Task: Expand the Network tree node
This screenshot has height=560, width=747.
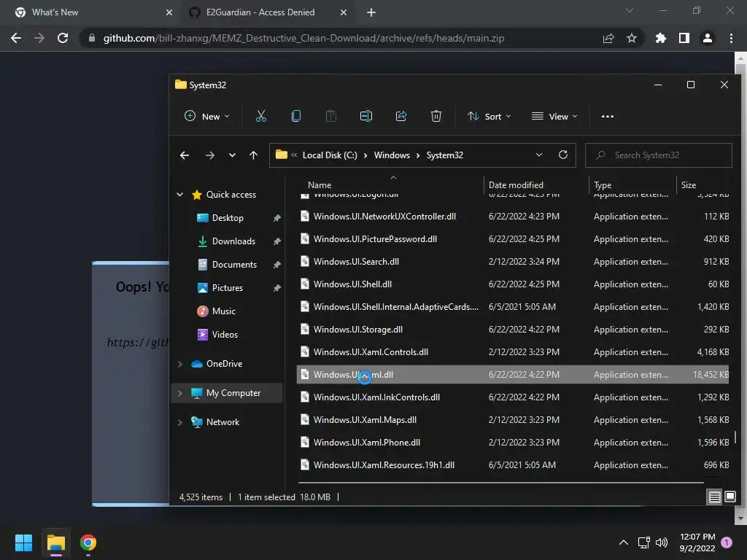Action: [179, 422]
